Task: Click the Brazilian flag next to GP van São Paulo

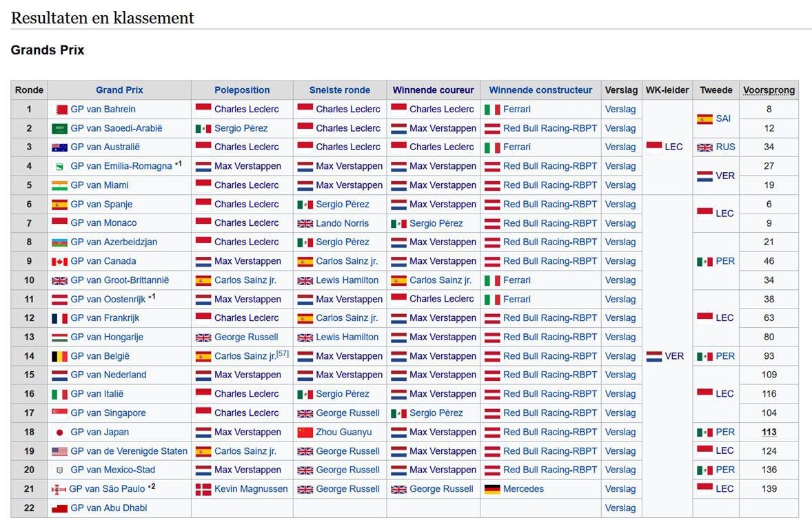Action: point(59,490)
